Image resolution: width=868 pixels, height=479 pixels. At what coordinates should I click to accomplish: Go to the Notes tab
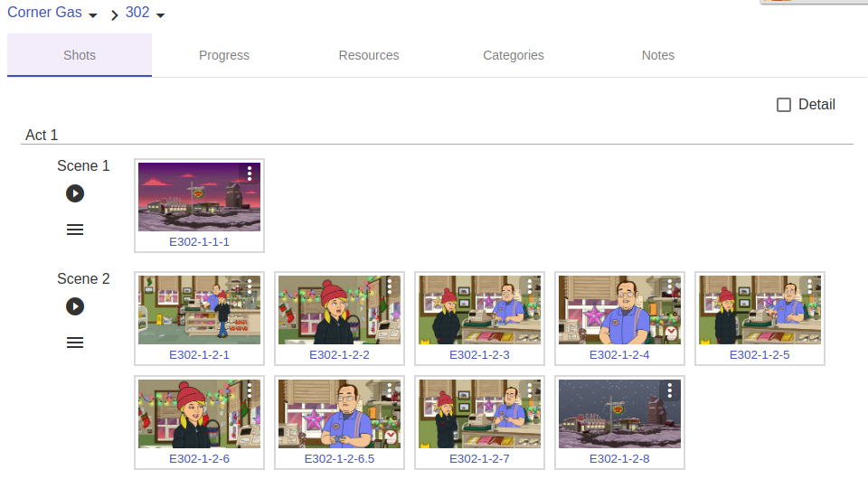[x=658, y=55]
